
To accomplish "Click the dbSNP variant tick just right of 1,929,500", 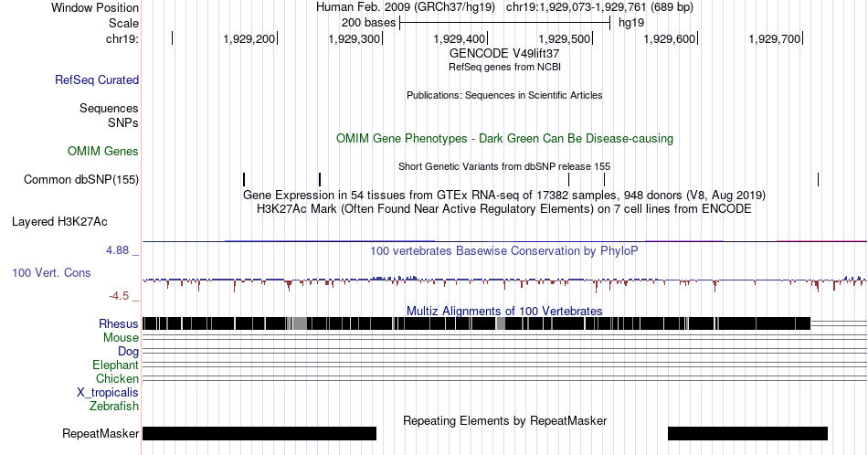I will pos(605,179).
